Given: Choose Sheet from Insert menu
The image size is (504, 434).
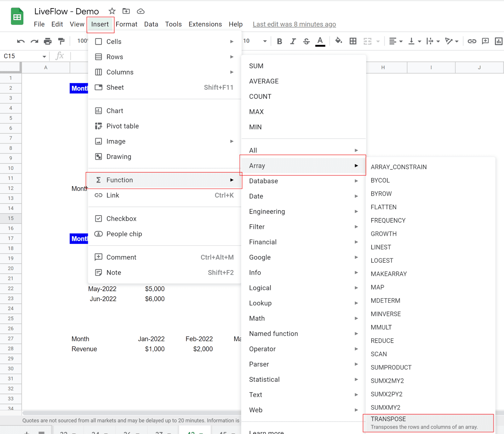Looking at the screenshot, I should pyautogui.click(x=165, y=87).
